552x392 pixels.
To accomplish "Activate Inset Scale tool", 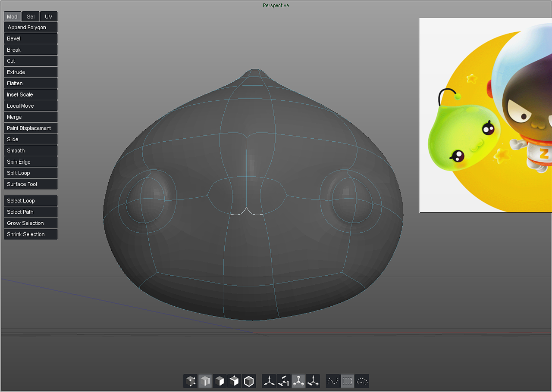I will 31,95.
